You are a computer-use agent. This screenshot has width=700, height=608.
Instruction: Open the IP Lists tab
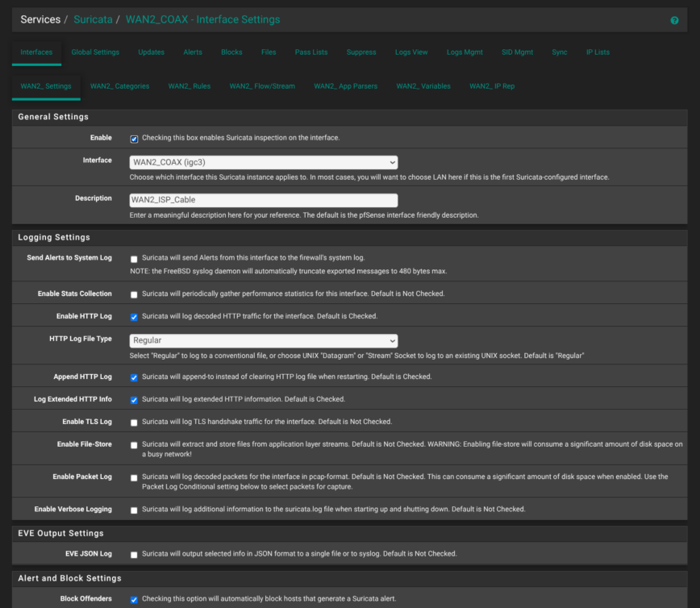pos(598,52)
